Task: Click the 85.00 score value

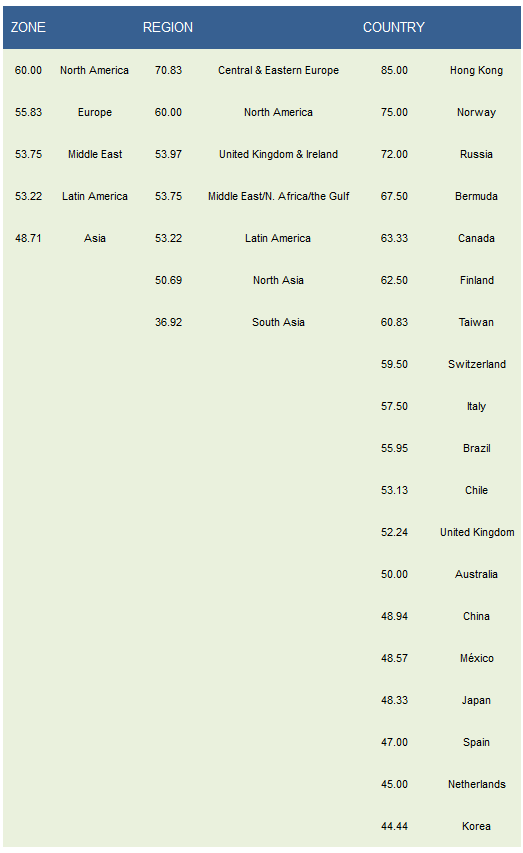Action: pos(394,70)
